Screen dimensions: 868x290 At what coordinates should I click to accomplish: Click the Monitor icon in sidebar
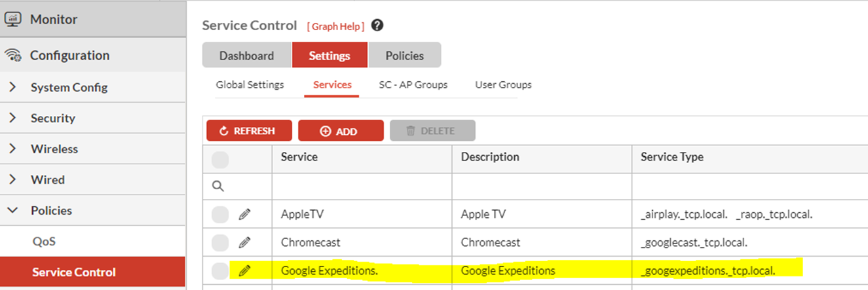click(x=12, y=20)
